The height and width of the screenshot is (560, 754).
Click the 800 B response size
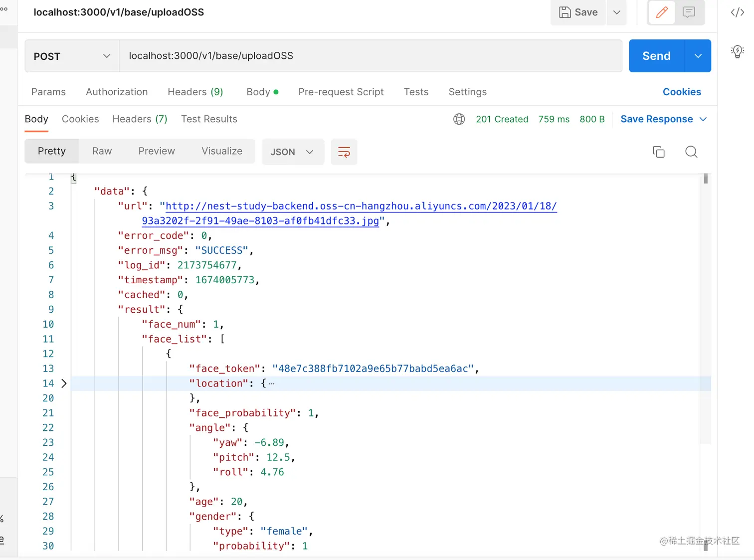(x=592, y=119)
